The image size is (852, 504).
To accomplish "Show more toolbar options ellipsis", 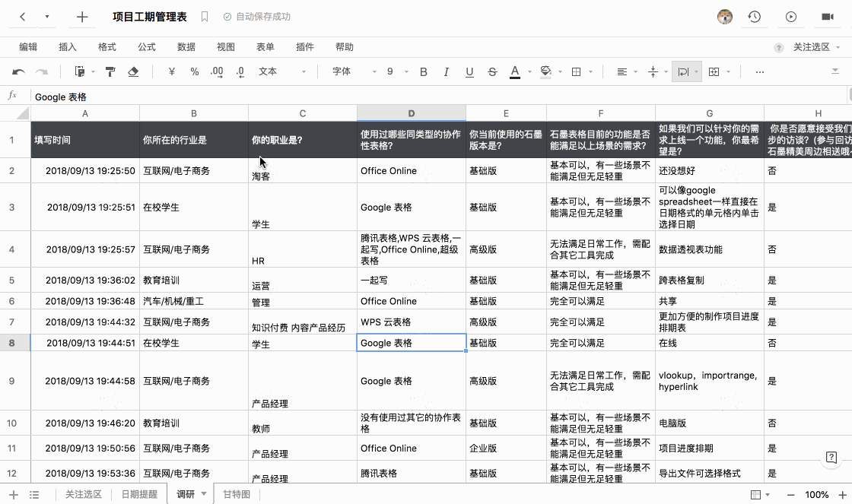I will pos(760,71).
